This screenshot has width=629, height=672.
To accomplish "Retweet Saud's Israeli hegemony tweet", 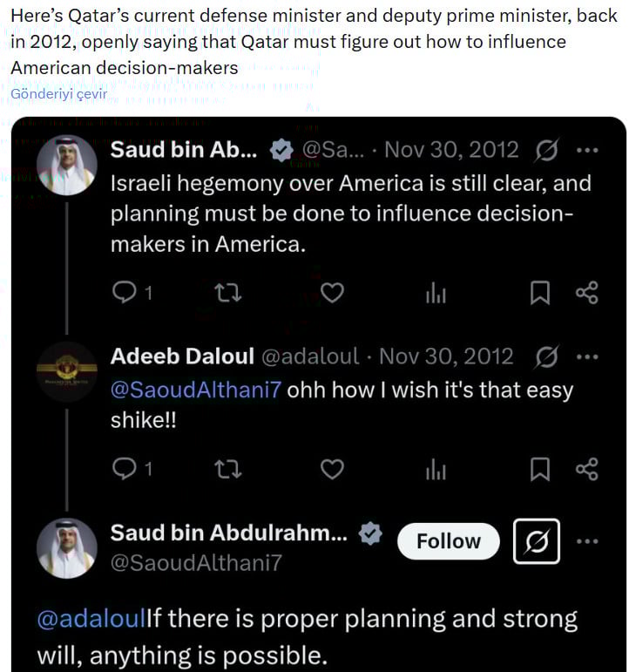I will (228, 294).
